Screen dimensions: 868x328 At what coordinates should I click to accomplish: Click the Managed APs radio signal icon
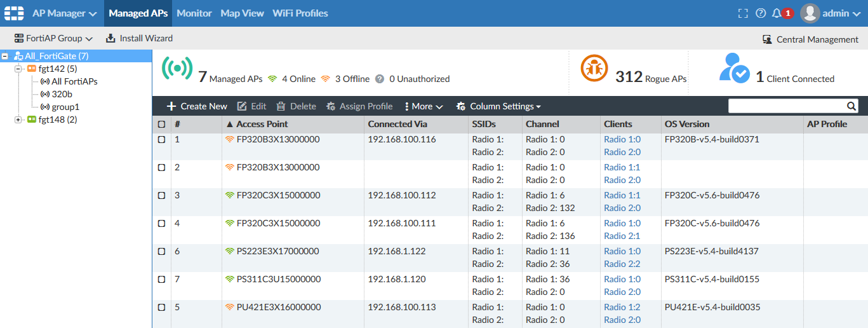[x=177, y=67]
